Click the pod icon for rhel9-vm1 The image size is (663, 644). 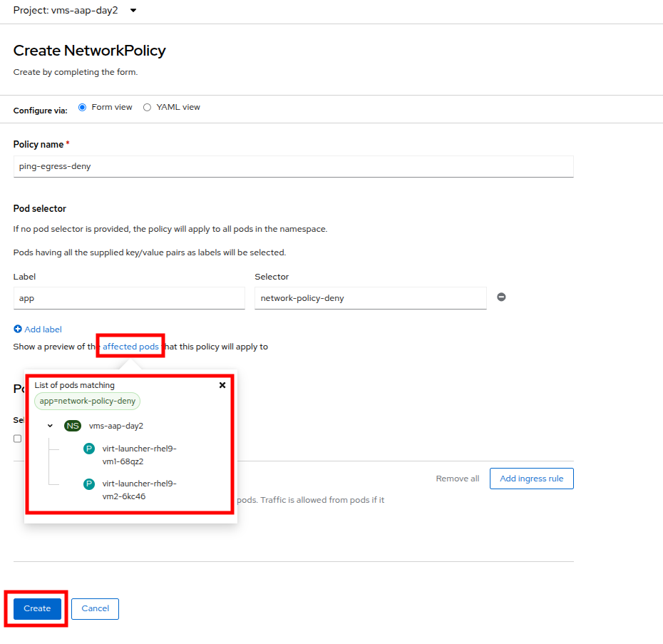click(89, 449)
